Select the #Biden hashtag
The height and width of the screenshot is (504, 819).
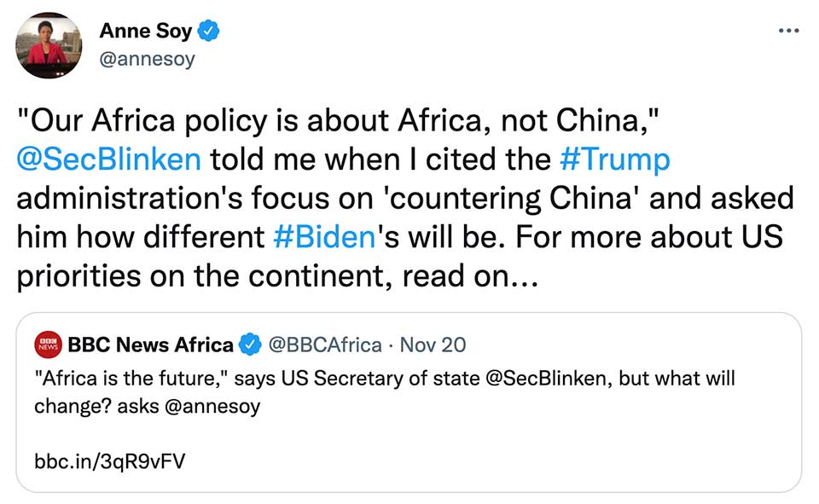point(324,236)
